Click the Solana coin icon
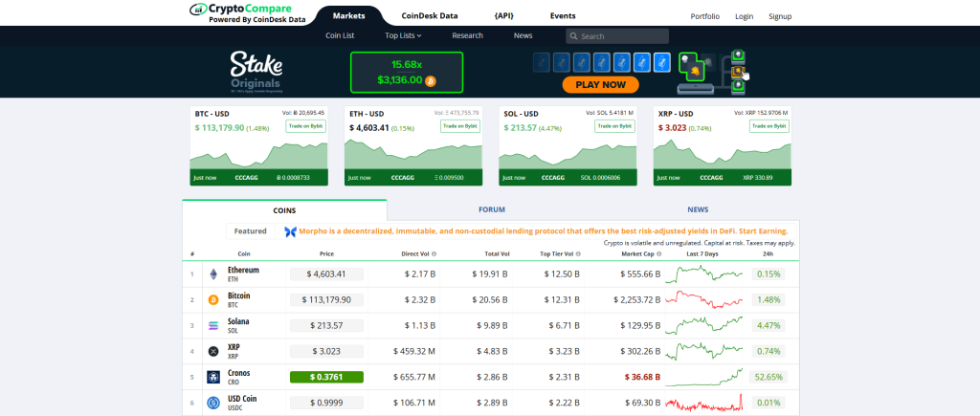 [213, 325]
